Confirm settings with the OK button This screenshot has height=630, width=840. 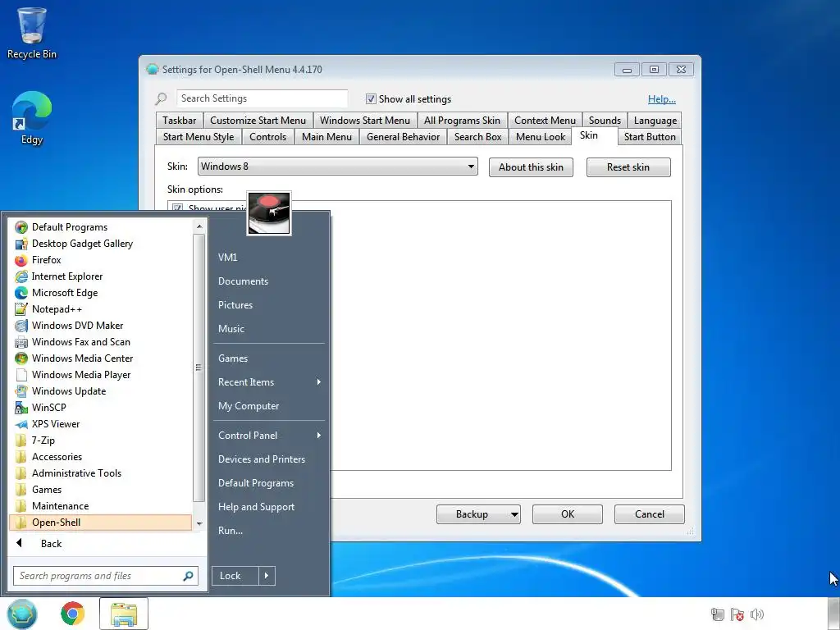pyautogui.click(x=568, y=514)
